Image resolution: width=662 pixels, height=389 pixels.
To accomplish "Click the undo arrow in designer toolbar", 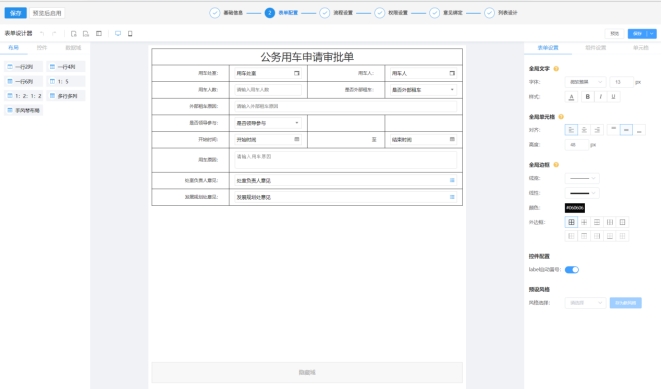I will [x=42, y=33].
